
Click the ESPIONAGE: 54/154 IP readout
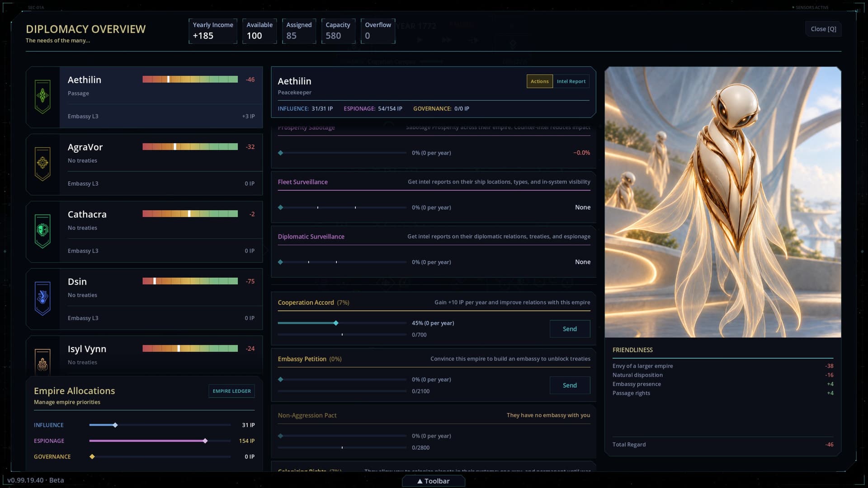(x=373, y=109)
